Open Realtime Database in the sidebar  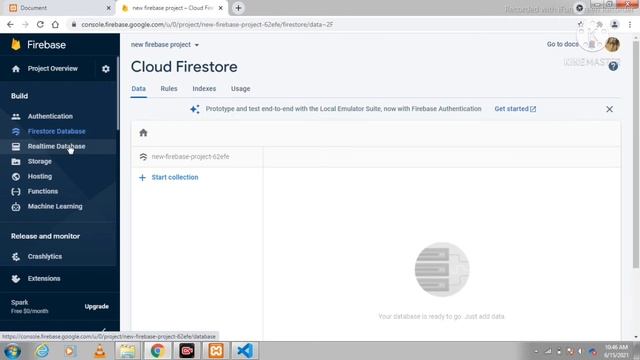tap(56, 147)
